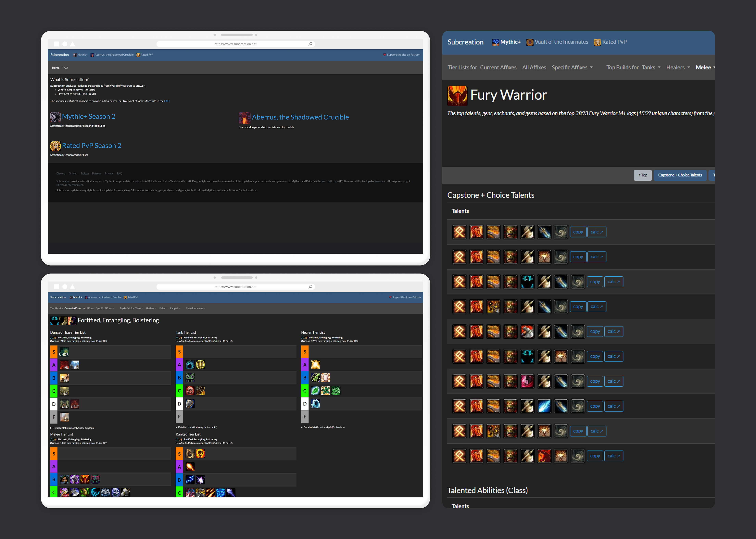Click the pink talent icon in seventh build row
Image resolution: width=756 pixels, height=539 pixels.
pos(527,381)
